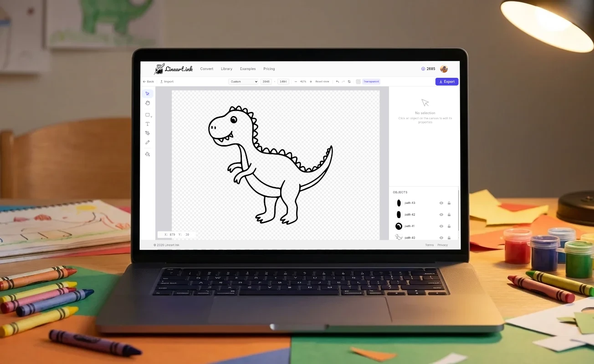Hide path 40 using eye icon
The height and width of the screenshot is (364, 594).
[x=441, y=238]
